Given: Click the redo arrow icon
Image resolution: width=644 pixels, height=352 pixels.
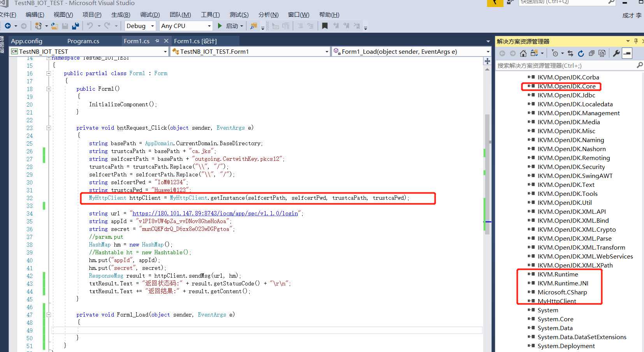Looking at the screenshot, I should click(107, 26).
